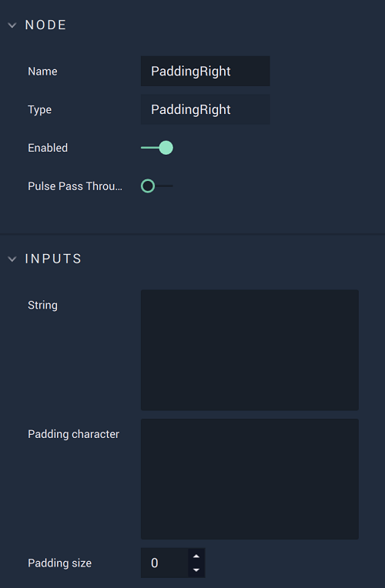Select the Type label

[x=40, y=109]
